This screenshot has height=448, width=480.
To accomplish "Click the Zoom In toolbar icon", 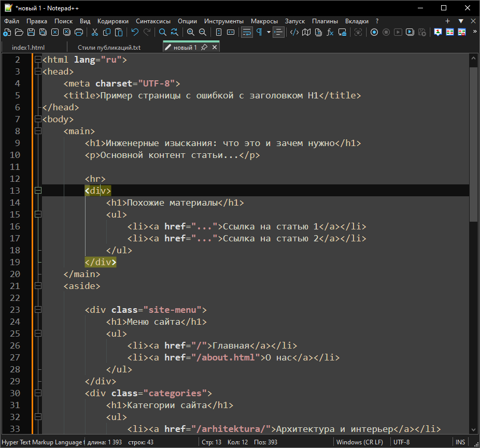I will pyautogui.click(x=191, y=32).
